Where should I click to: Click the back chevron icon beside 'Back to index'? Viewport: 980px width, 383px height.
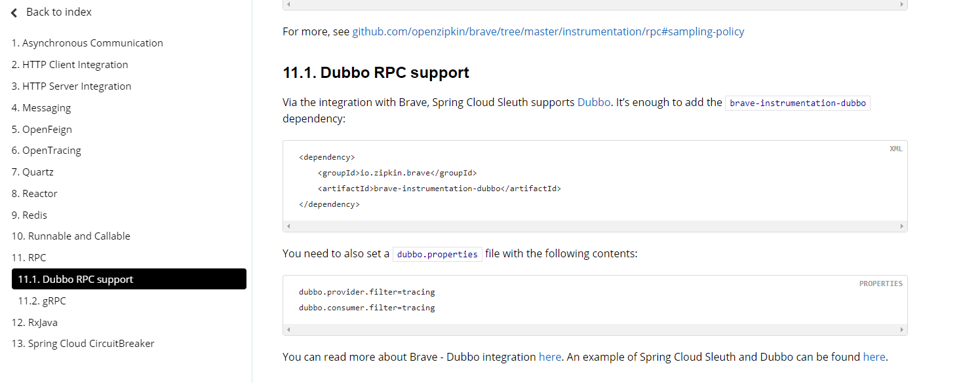click(x=14, y=12)
